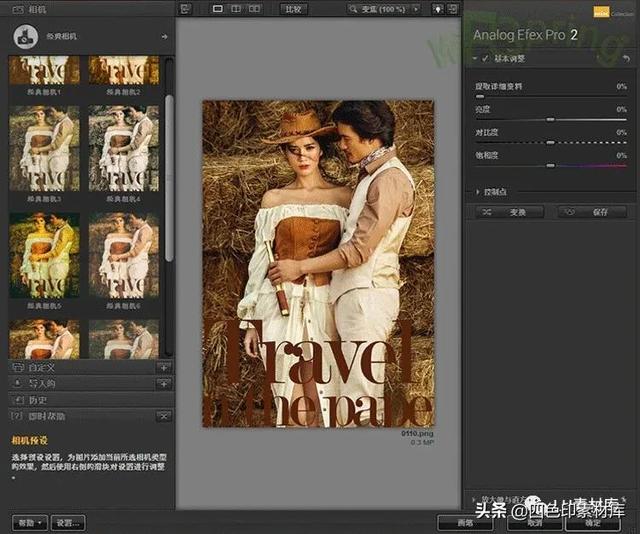Click the round classic camera icon

click(25, 36)
